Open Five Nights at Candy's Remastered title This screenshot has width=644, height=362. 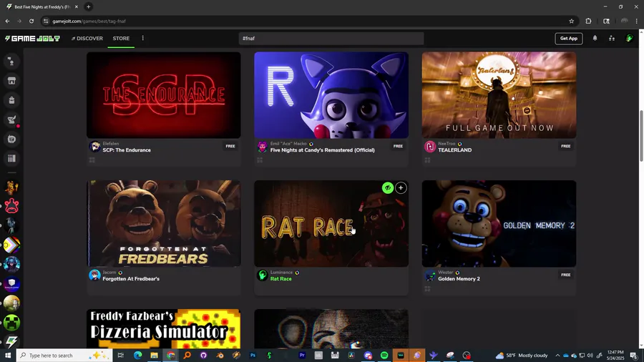pyautogui.click(x=323, y=150)
